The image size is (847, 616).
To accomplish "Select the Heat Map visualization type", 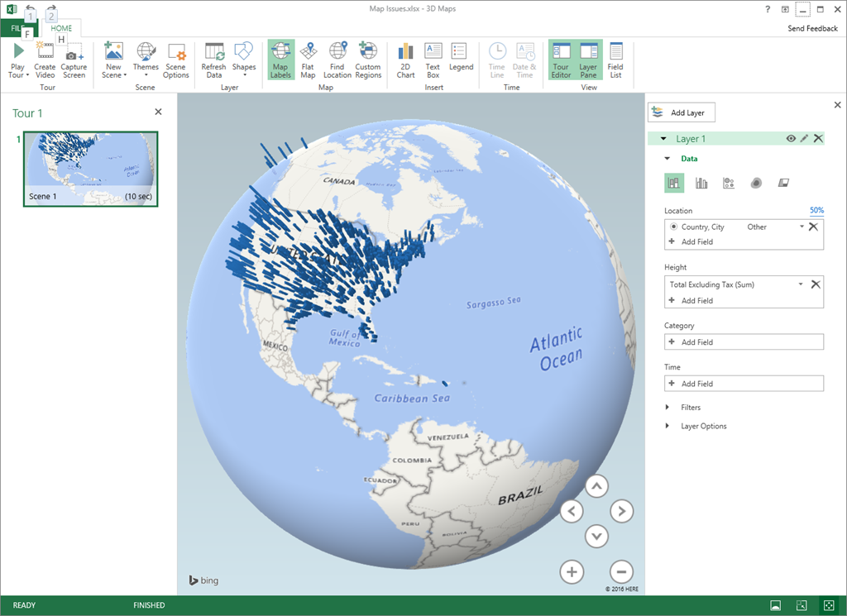I will [x=756, y=182].
